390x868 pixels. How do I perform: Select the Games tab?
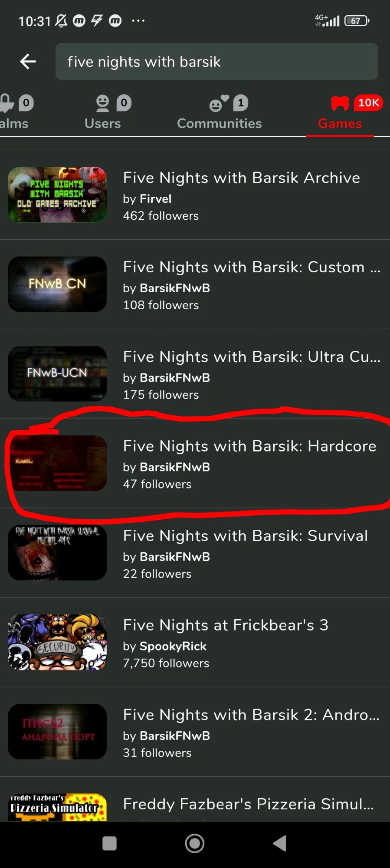click(340, 112)
